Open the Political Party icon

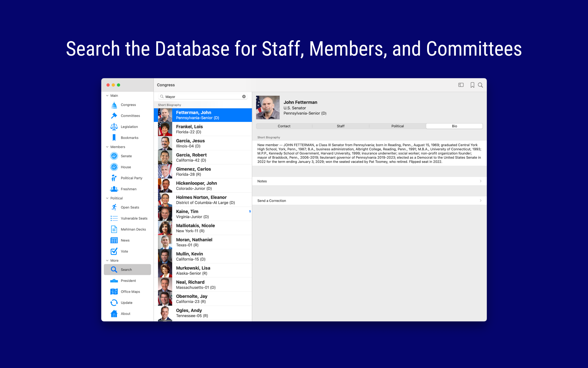pos(114,178)
